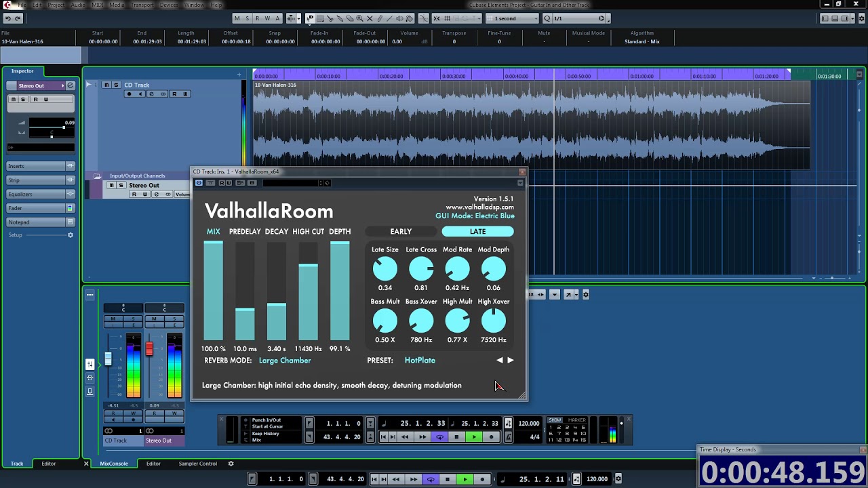Open the File menu
Image resolution: width=868 pixels, height=488 pixels.
(22, 5)
